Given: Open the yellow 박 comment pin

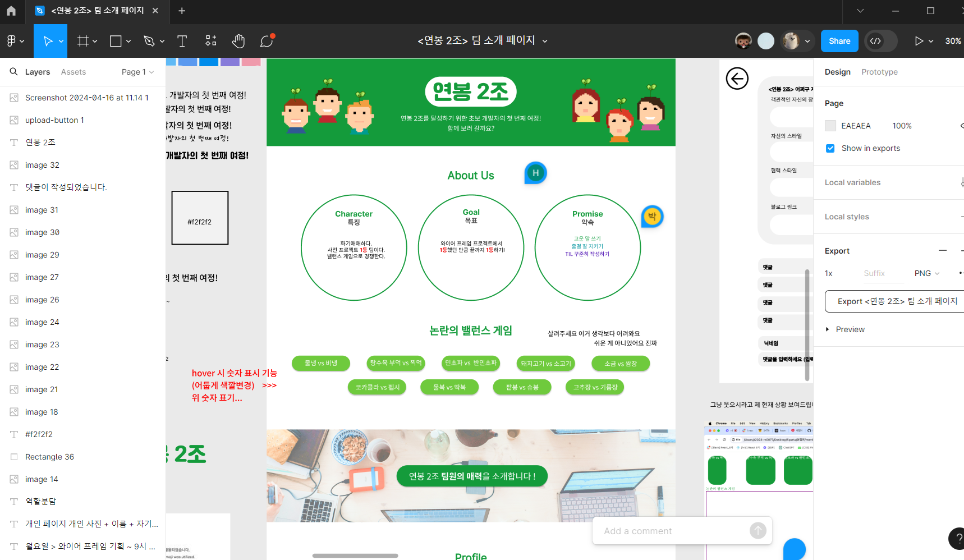Looking at the screenshot, I should coord(652,216).
